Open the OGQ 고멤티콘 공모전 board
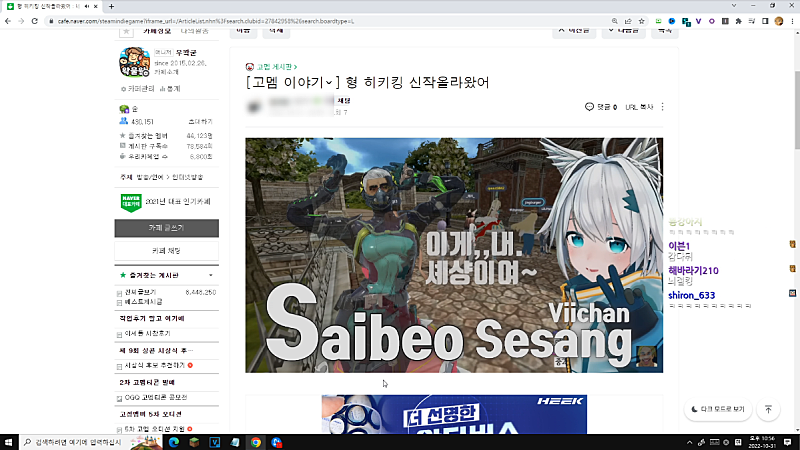The image size is (800, 450). pos(156,397)
